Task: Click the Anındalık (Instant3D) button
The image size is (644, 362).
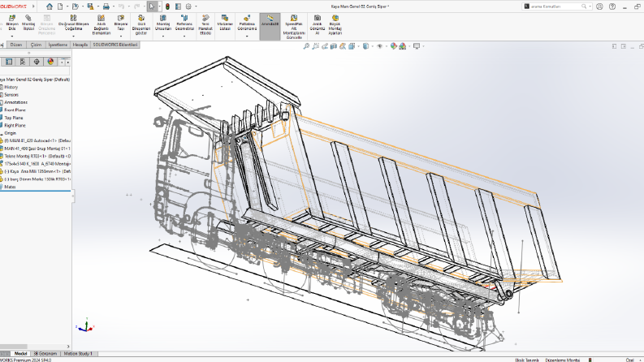Action: click(x=270, y=26)
